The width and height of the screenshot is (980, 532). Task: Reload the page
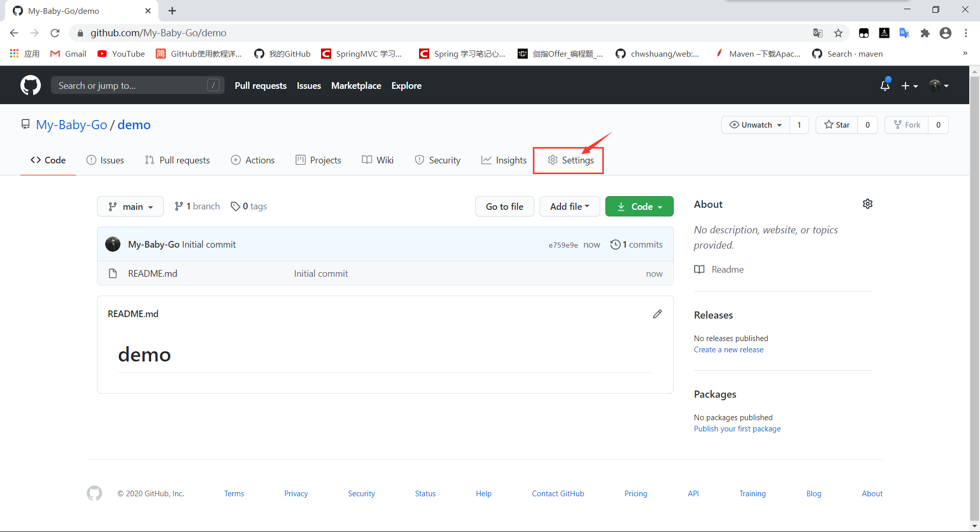(x=55, y=33)
